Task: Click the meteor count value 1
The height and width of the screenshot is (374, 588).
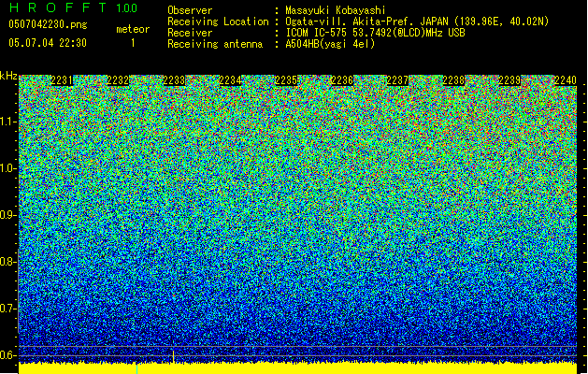Action: point(133,43)
